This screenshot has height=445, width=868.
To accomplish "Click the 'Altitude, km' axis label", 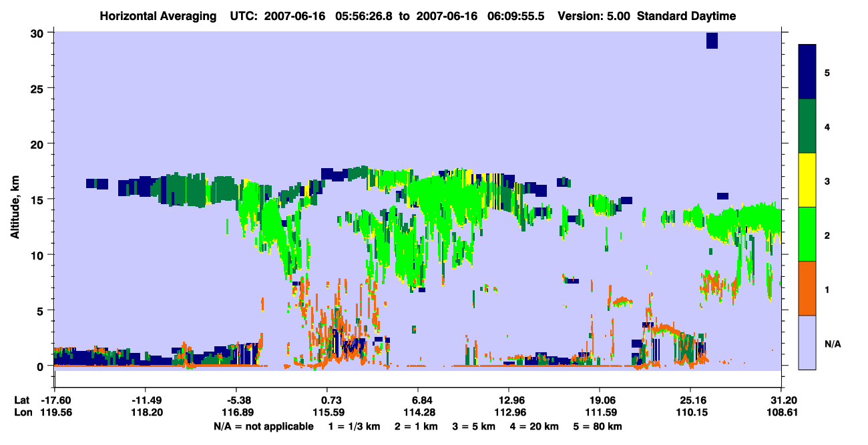I will click(15, 200).
